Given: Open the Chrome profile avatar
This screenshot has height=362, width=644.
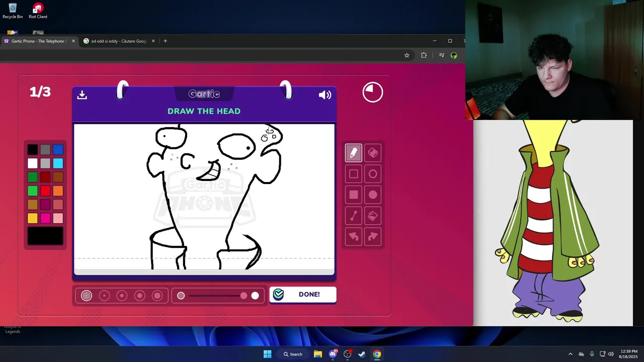Looking at the screenshot, I should [454, 55].
